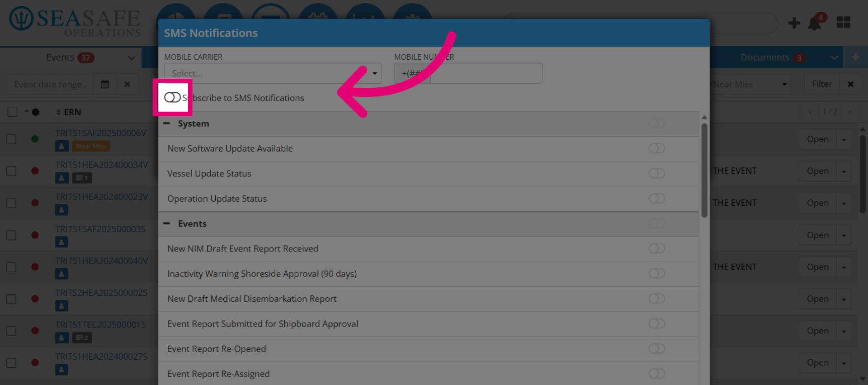The image size is (868, 385).
Task: Select checkbox for TRITS1TEC202500001S row
Action: [11, 331]
